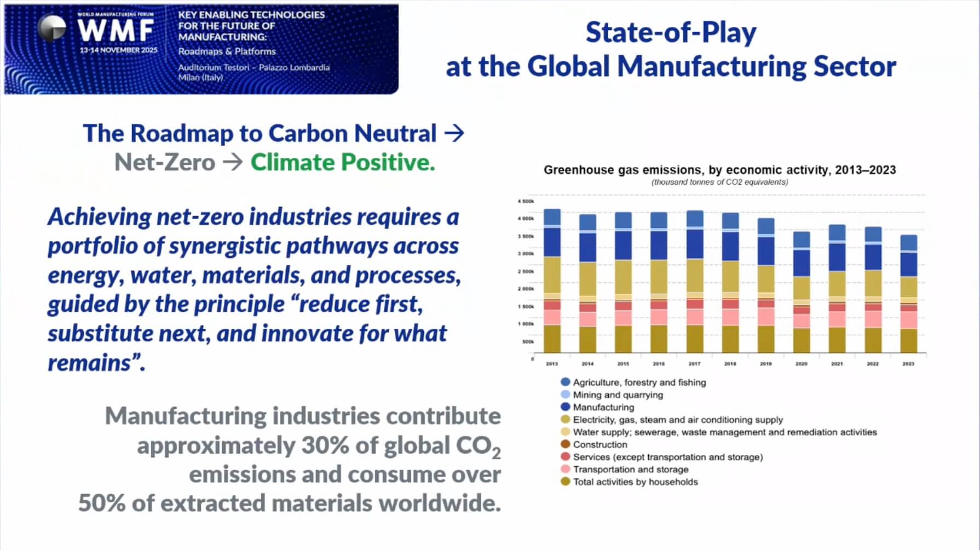Select the Agriculture, forestry and fishing legend dot
980x550 pixels.
[x=566, y=382]
